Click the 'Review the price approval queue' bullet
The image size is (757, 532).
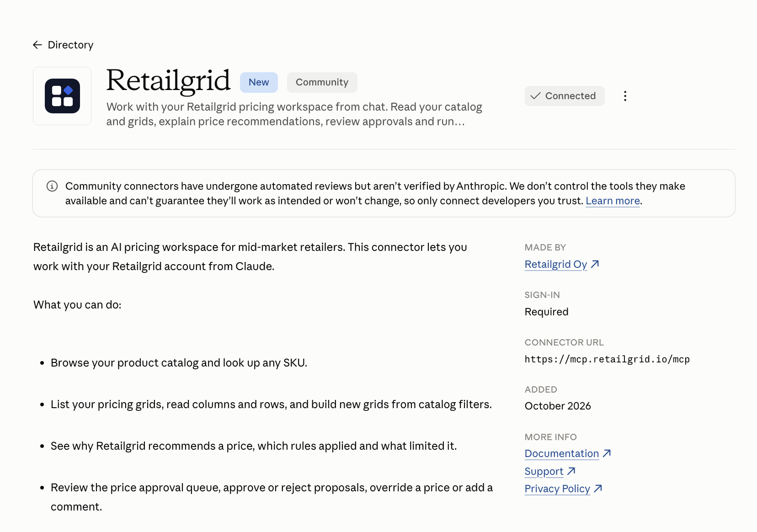(x=272, y=497)
